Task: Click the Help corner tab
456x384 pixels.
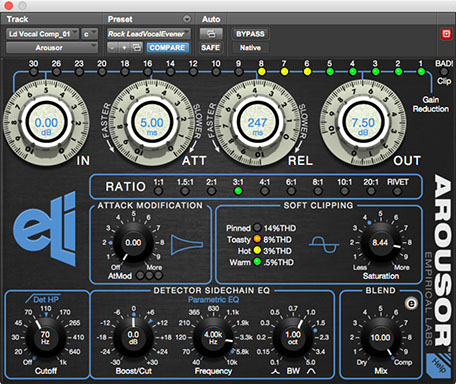Action: pyautogui.click(x=438, y=366)
